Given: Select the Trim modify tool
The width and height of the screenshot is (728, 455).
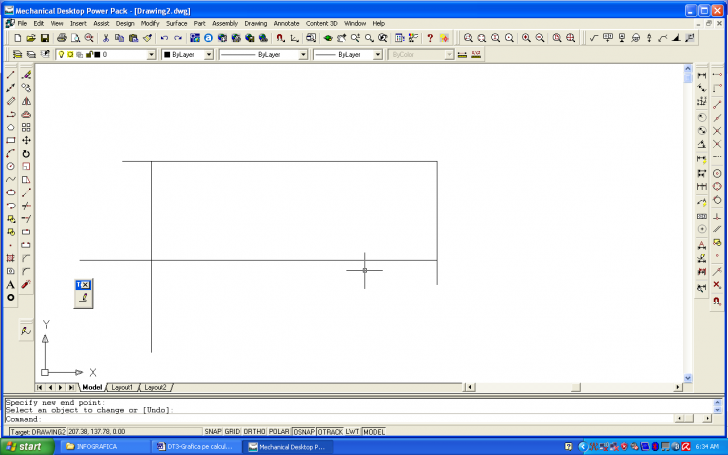Looking at the screenshot, I should (x=26, y=206).
